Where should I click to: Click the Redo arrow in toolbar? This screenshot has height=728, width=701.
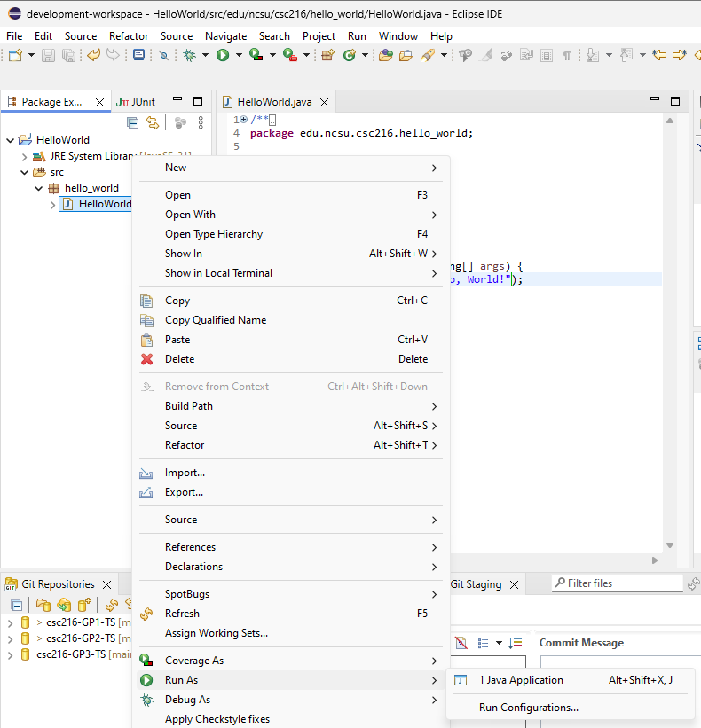pyautogui.click(x=113, y=55)
